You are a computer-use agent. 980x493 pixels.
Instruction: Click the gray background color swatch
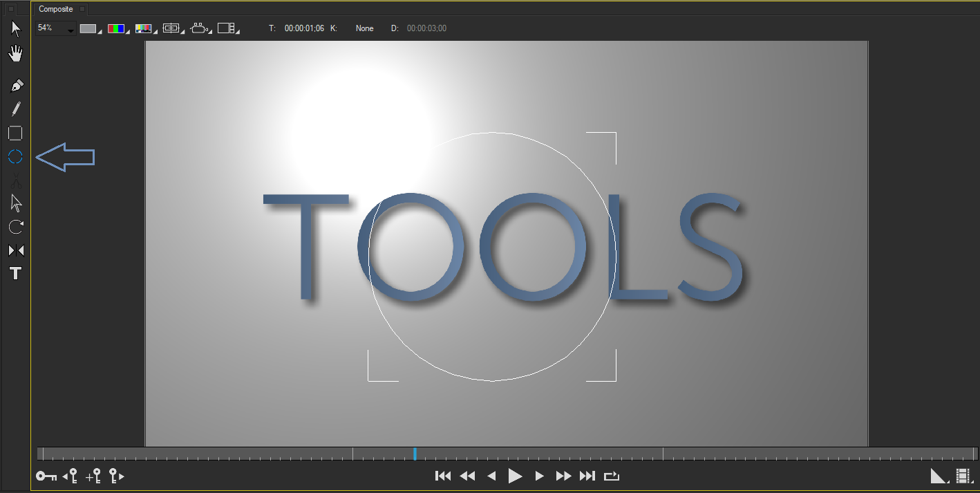[x=88, y=28]
